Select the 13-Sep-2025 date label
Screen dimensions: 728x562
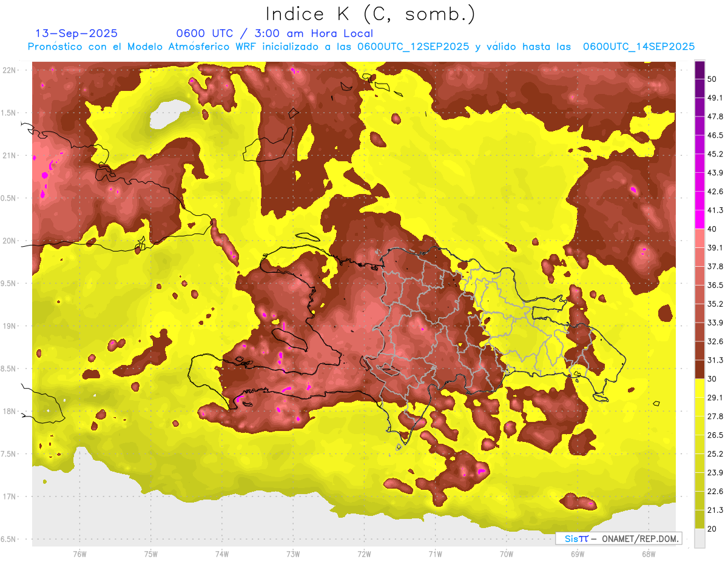click(x=76, y=33)
